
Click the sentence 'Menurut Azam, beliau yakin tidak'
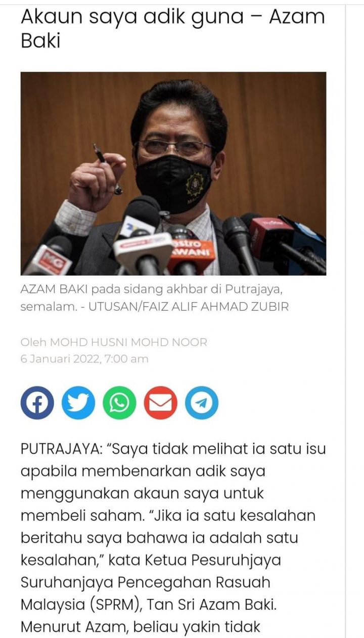point(141,627)
